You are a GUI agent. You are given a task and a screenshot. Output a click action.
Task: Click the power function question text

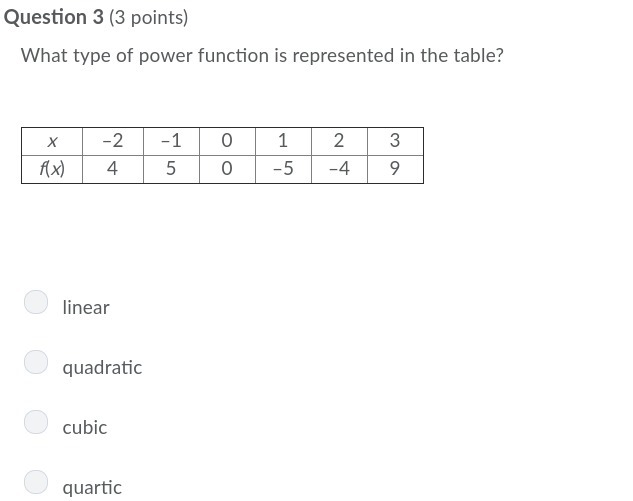(x=262, y=56)
